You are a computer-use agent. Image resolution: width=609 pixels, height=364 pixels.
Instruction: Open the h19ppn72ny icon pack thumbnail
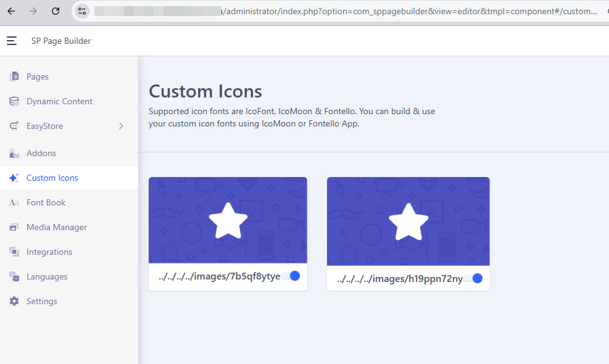pos(408,221)
